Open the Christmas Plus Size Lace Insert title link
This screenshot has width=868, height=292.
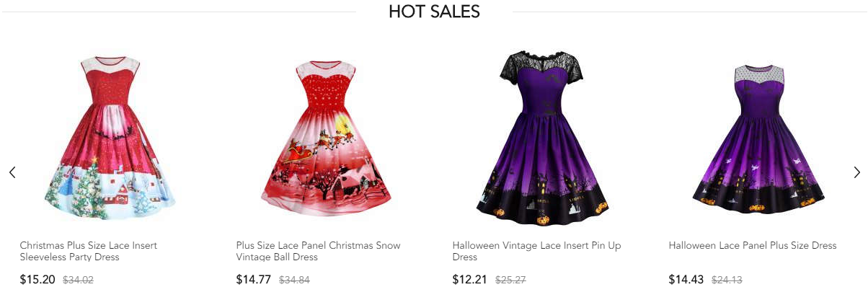click(x=89, y=251)
